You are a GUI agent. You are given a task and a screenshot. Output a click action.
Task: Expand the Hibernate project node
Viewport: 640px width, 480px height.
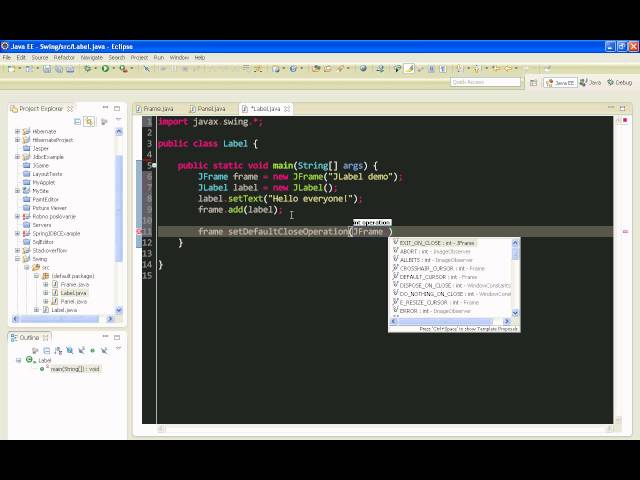pos(17,131)
